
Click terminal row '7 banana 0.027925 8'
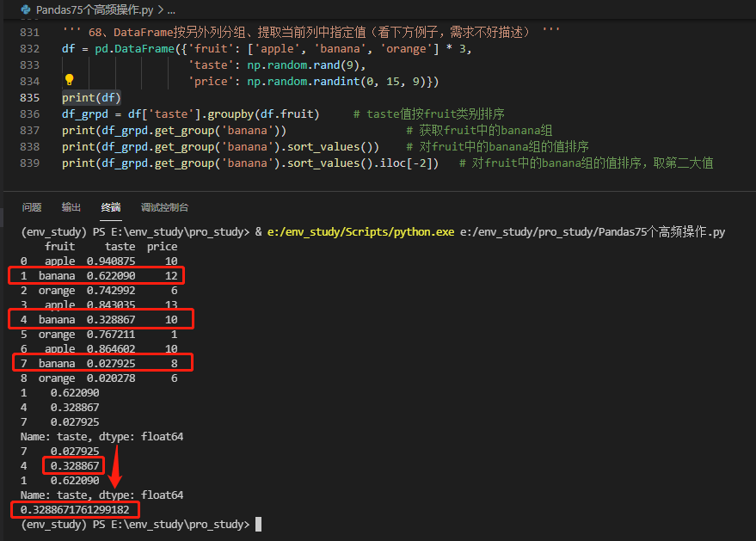[99, 364]
